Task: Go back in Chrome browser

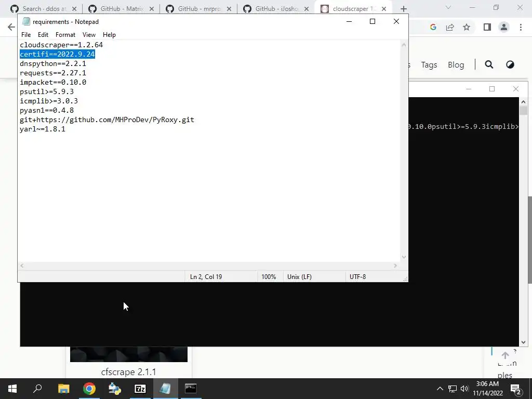Action: point(11,27)
